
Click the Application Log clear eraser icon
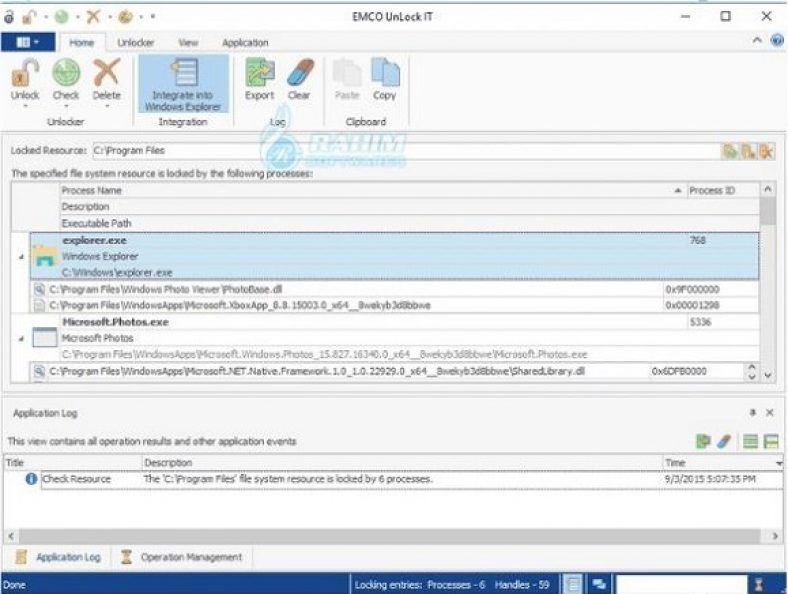click(724, 441)
